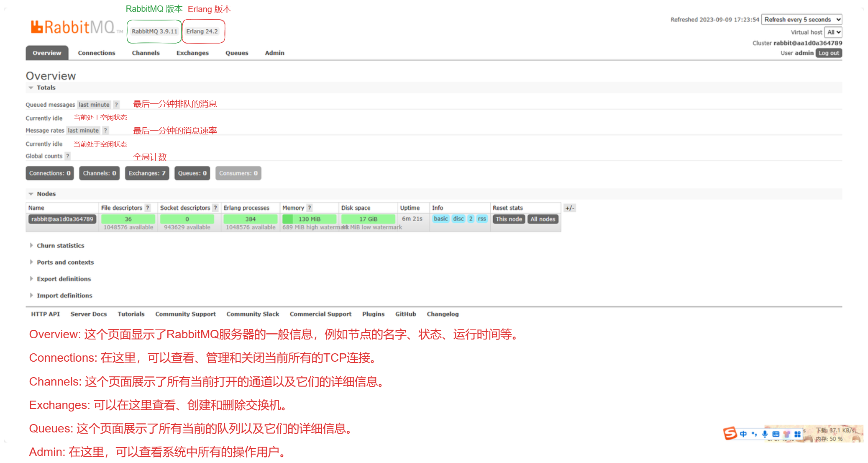Open the GitHub footer link
The height and width of the screenshot is (463, 868).
coord(405,314)
